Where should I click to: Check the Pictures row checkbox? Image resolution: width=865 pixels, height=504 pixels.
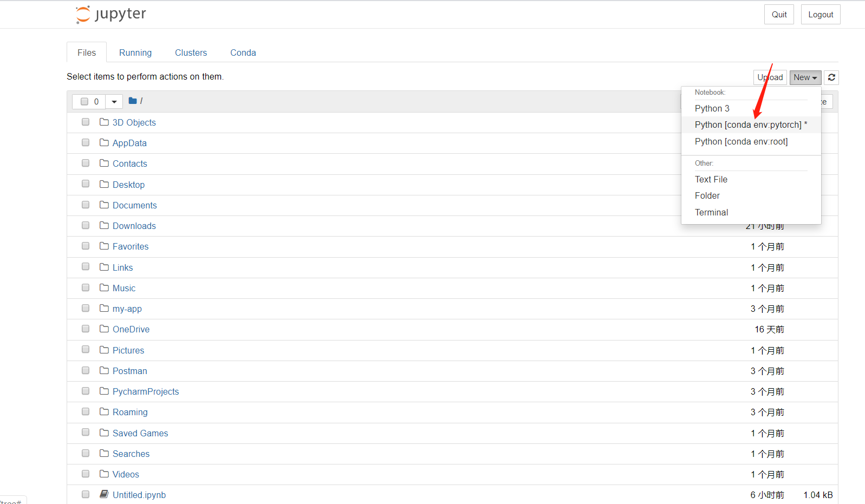(86, 350)
